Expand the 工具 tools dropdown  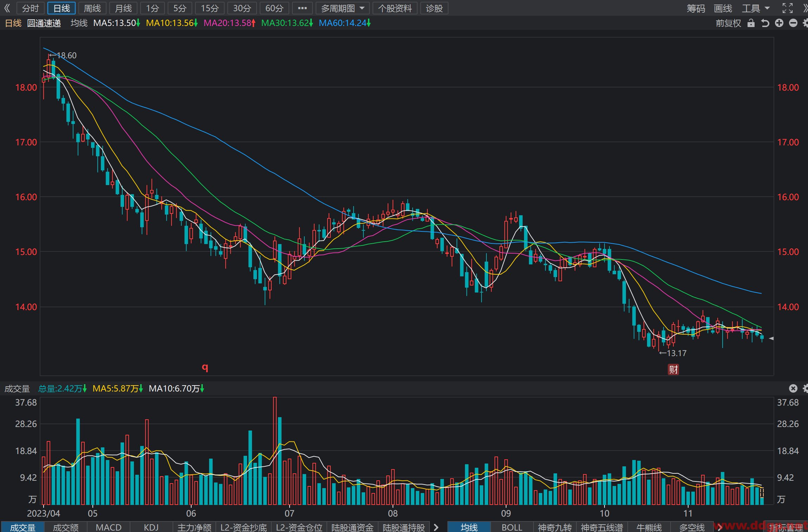pos(755,8)
